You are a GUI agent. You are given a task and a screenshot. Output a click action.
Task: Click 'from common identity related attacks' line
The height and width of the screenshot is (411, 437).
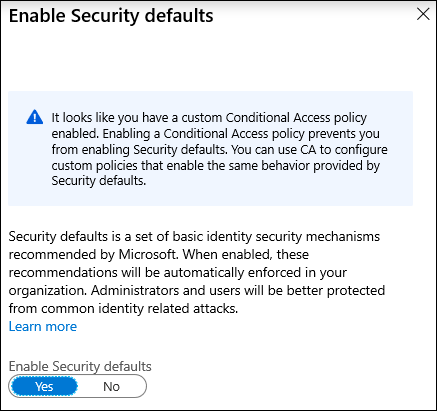click(x=123, y=308)
